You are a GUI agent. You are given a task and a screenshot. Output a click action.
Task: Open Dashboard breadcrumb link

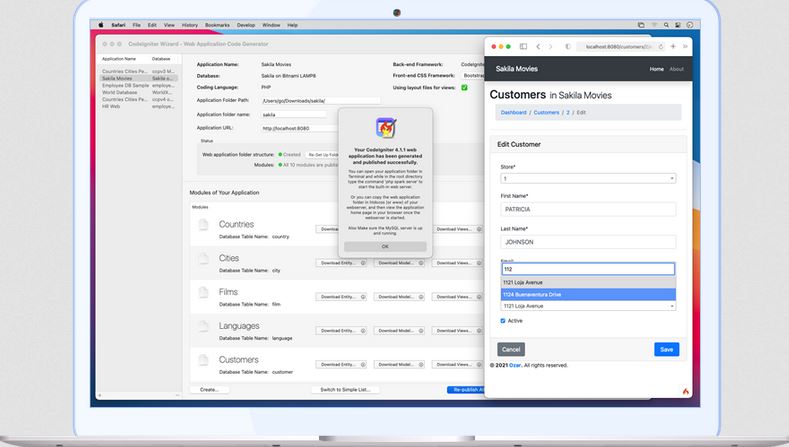[513, 113]
